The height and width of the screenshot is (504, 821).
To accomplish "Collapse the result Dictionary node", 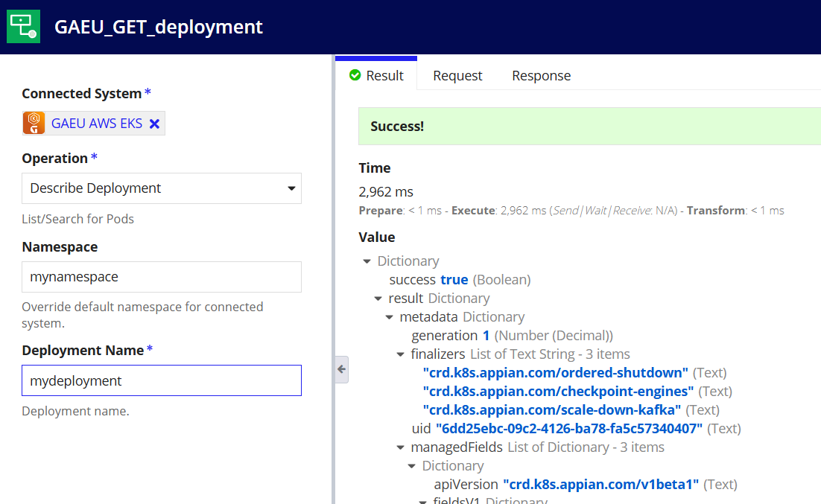I will [x=378, y=299].
